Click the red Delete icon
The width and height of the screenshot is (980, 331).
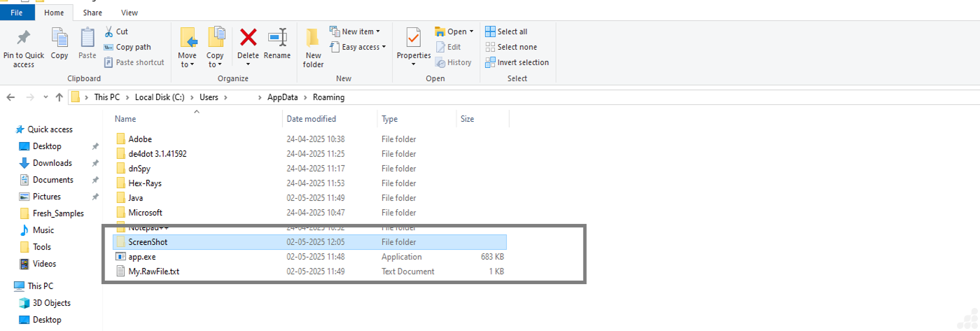pyautogui.click(x=248, y=37)
